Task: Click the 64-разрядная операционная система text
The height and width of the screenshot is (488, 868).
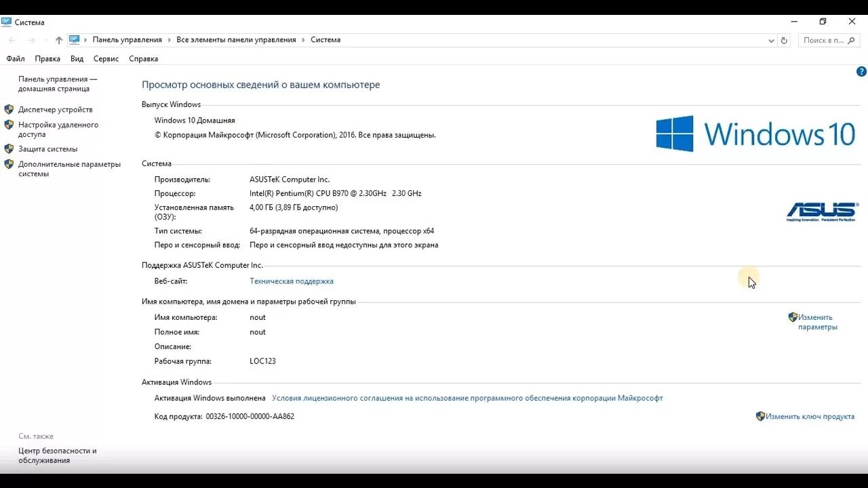Action: coord(342,231)
